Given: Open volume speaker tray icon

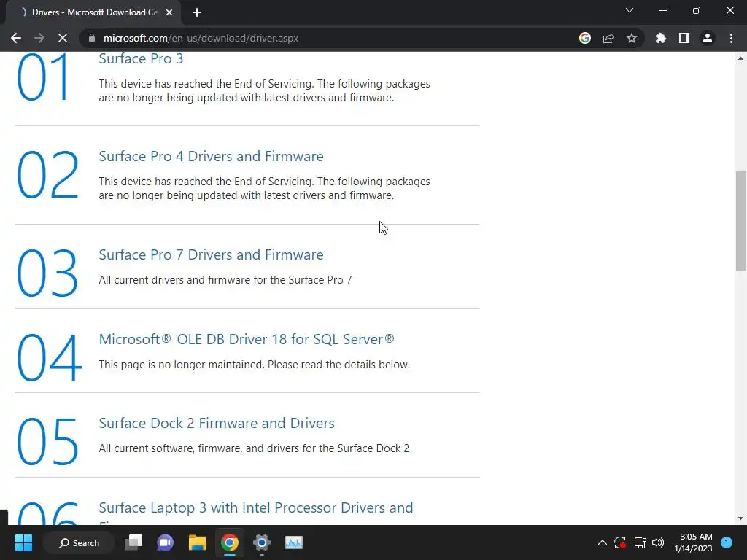Looking at the screenshot, I should coord(658,542).
